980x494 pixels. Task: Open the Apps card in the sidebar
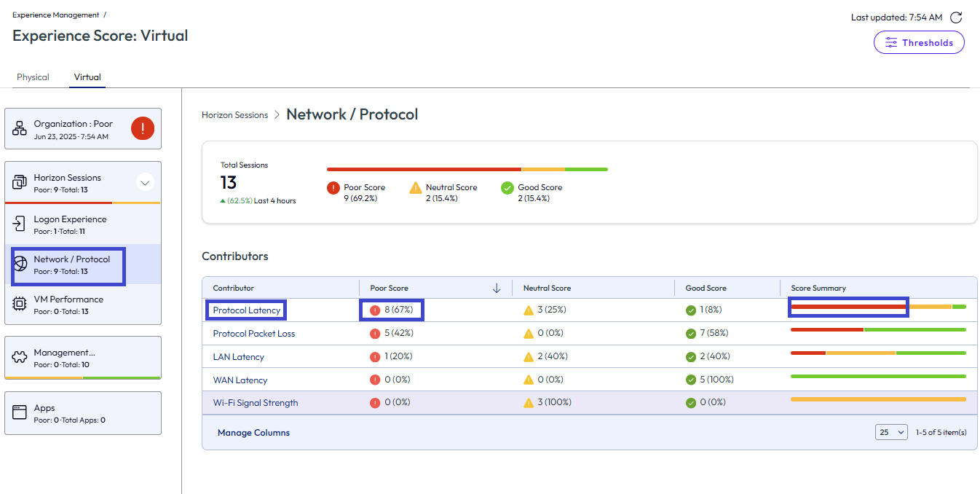point(83,413)
